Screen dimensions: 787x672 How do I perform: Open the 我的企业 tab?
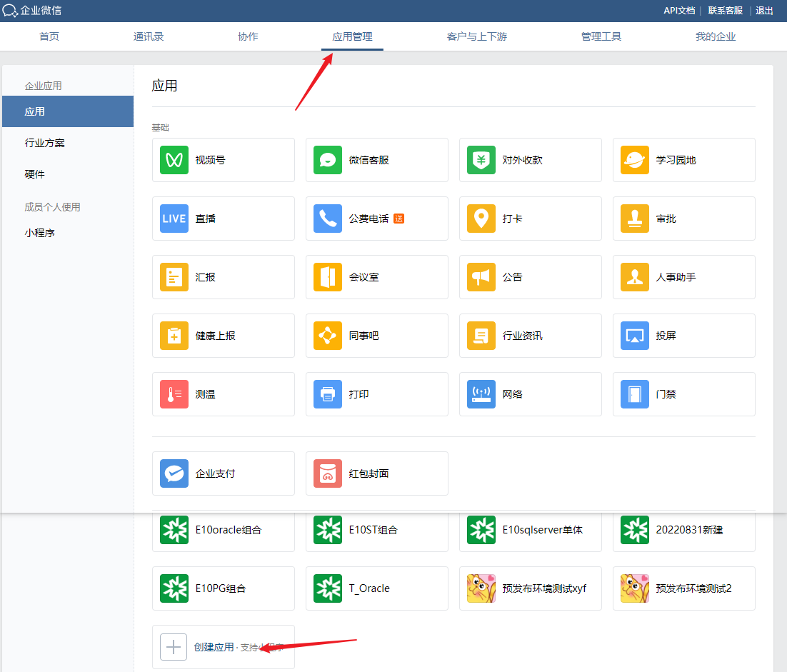coord(716,36)
